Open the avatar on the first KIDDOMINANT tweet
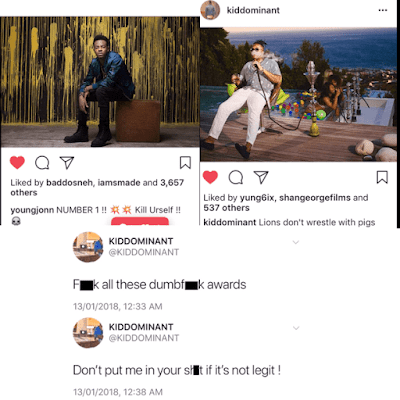 click(88, 247)
